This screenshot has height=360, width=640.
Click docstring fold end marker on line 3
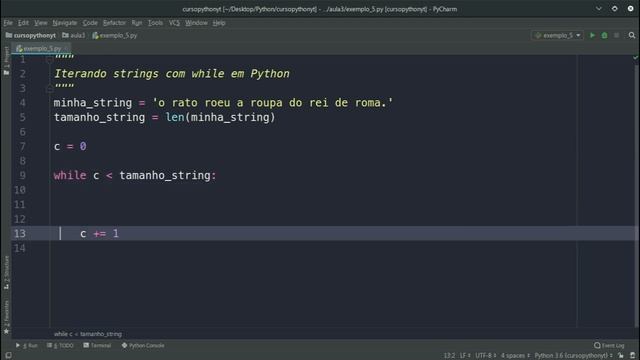[x=49, y=88]
